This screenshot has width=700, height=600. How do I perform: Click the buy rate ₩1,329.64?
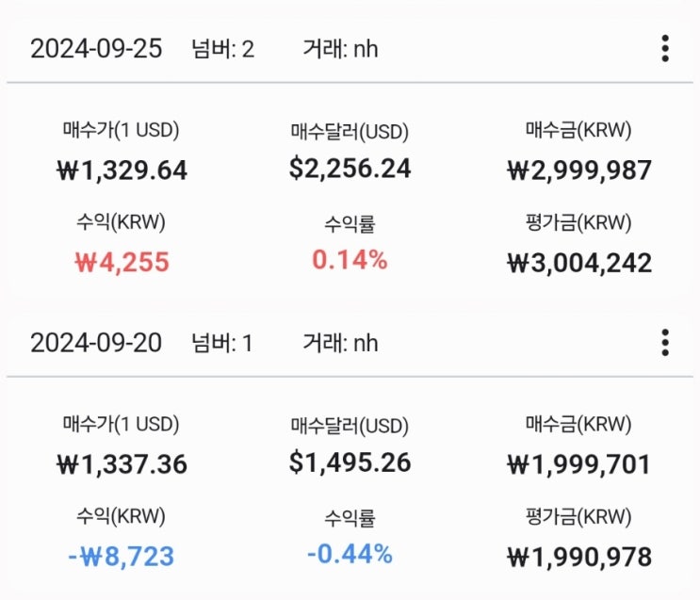122,170
